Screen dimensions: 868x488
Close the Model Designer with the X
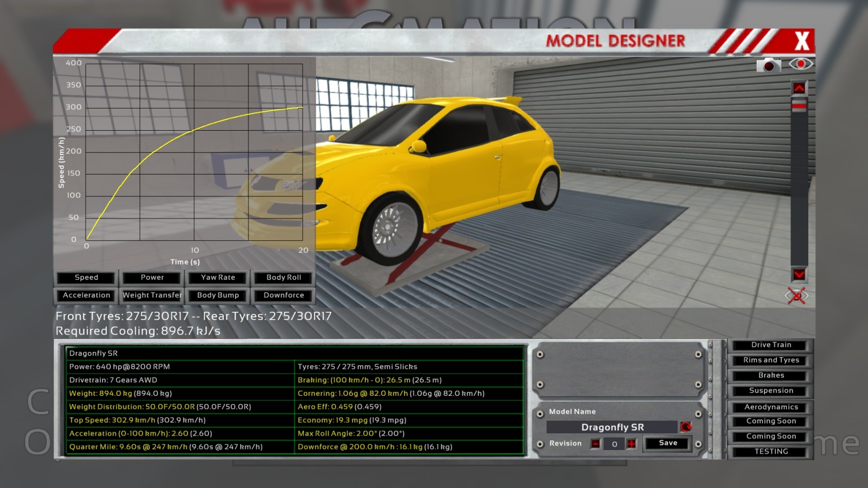(x=802, y=41)
